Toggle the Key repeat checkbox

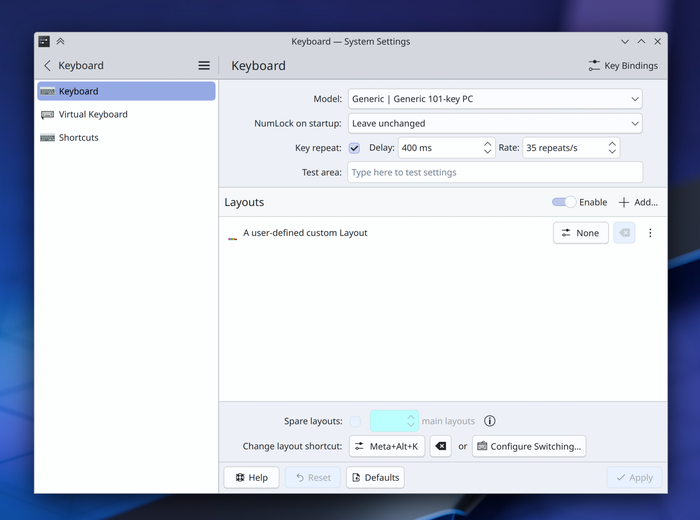pos(354,148)
